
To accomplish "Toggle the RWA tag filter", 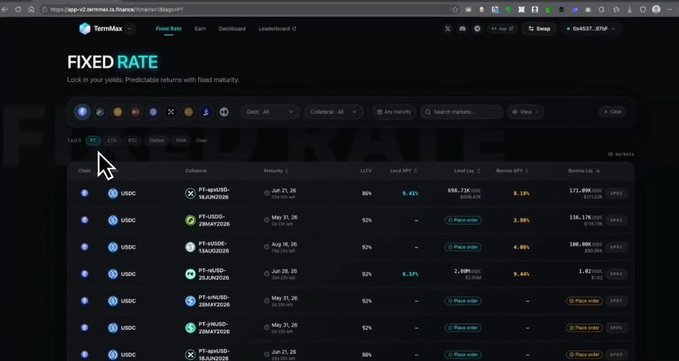I will (181, 140).
